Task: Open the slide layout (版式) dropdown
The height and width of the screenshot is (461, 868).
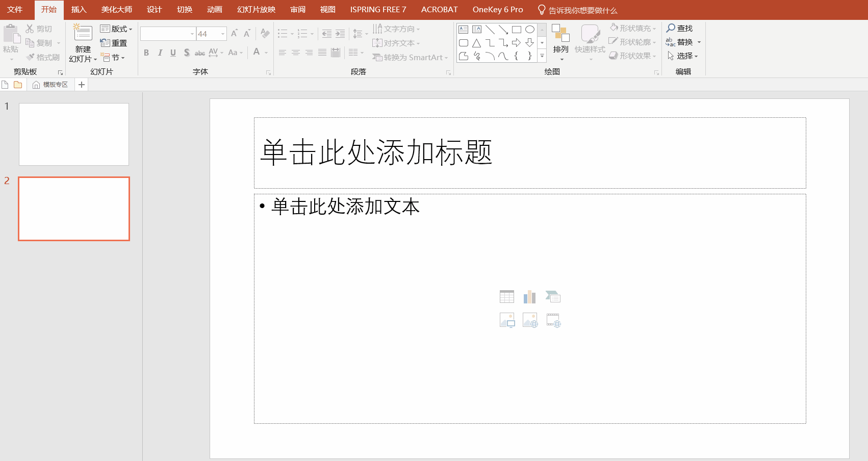Action: (116, 29)
